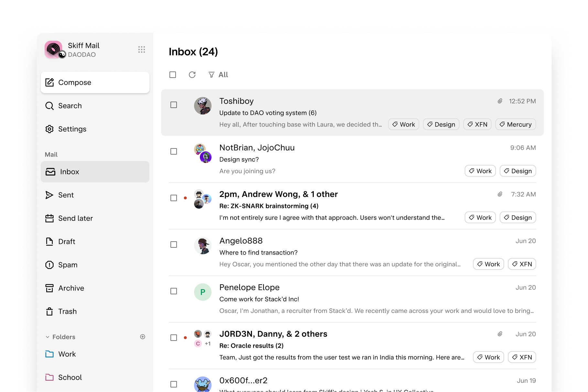Click the unread dot on Oracle results email
The image size is (588, 392).
[x=185, y=338]
